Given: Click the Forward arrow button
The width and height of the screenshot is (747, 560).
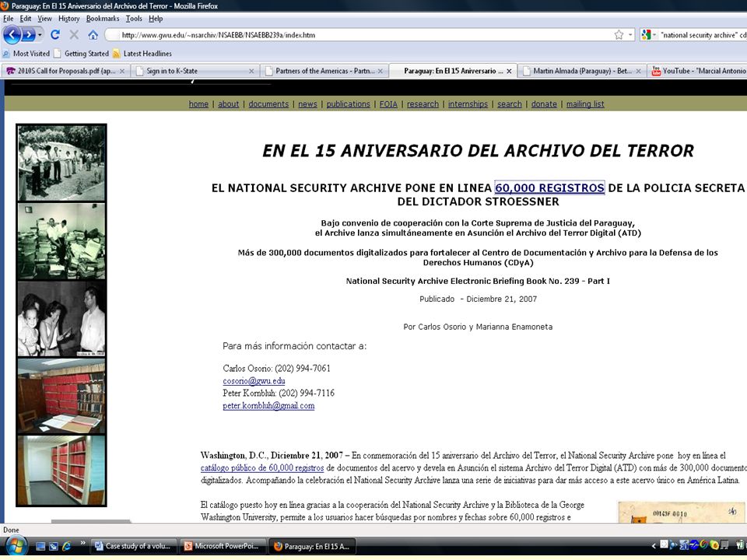Looking at the screenshot, I should click(x=28, y=35).
